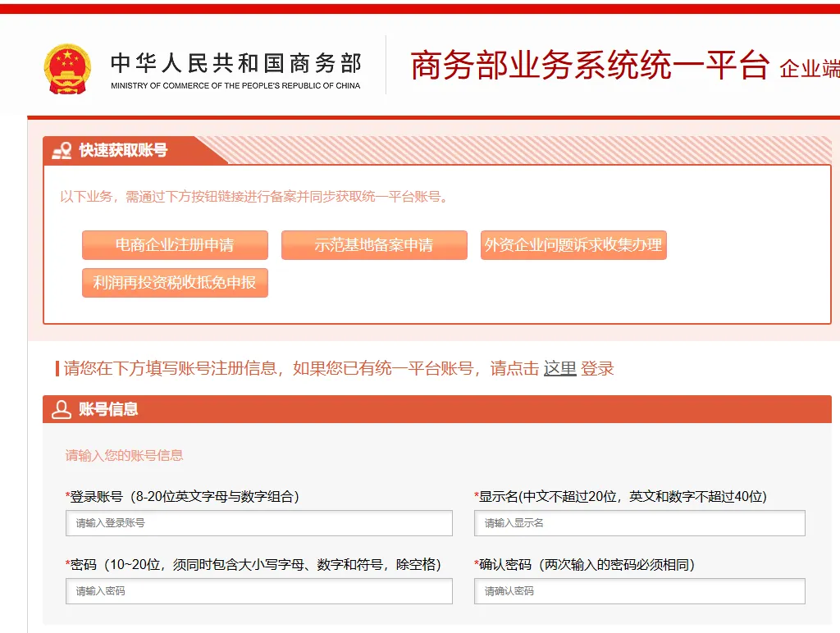
Task: Click the login account input field
Action: (259, 523)
